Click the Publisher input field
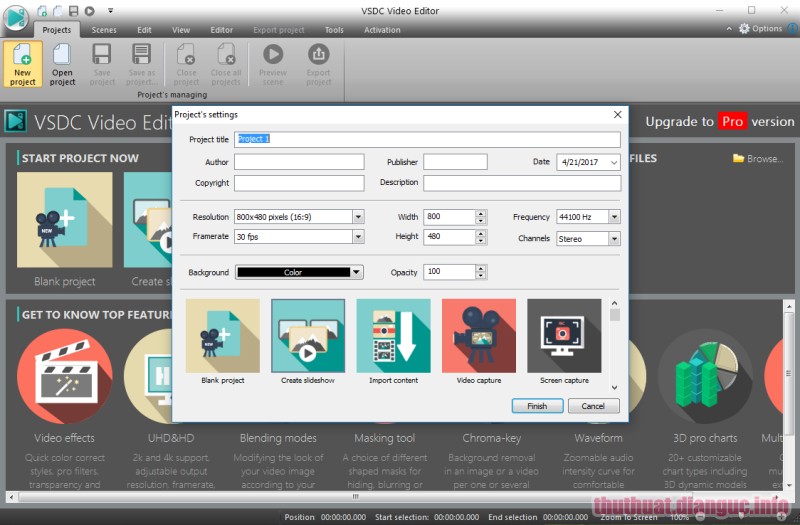This screenshot has height=525, width=800. tap(455, 162)
